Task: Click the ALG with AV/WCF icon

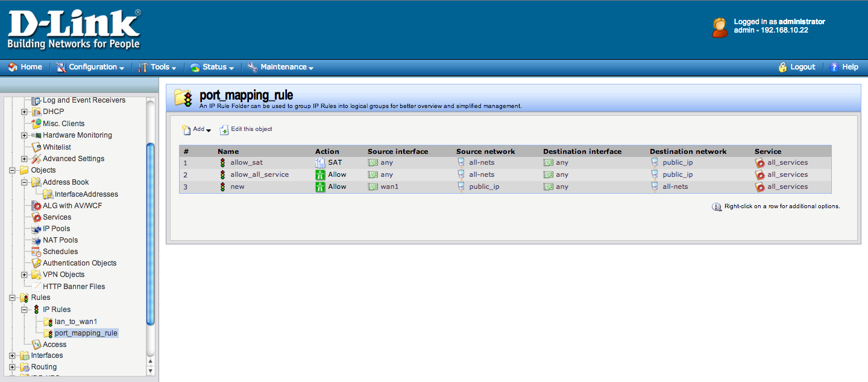Action: click(36, 206)
